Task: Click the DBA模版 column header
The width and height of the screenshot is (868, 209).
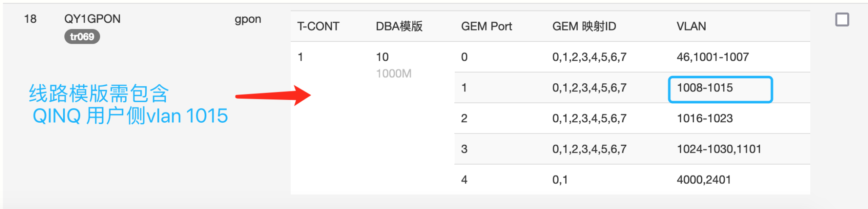Action: (399, 26)
